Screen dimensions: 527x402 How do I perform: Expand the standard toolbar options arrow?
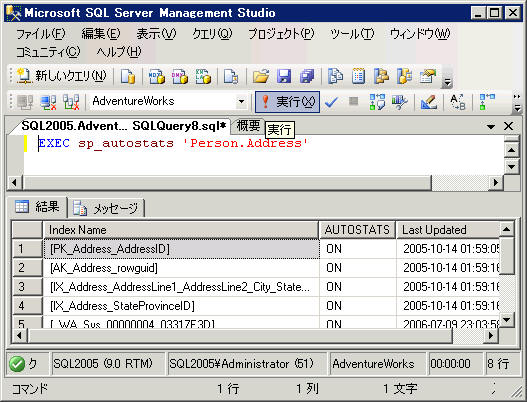(447, 82)
